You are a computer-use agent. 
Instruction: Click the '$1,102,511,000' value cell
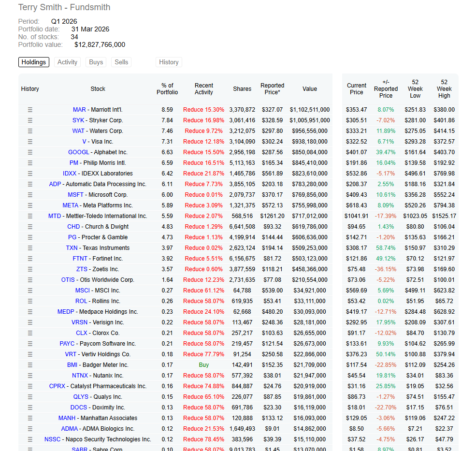point(310,110)
